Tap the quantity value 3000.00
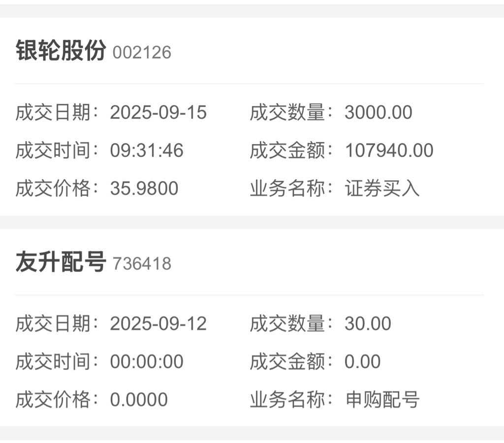The image size is (504, 443). 378,112
